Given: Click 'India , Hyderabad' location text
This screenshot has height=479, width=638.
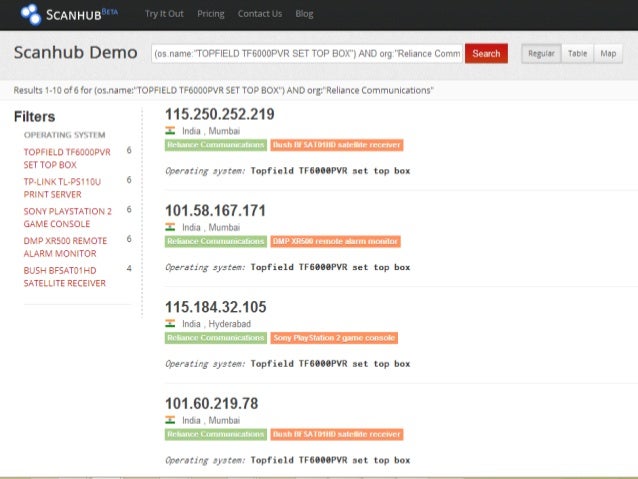Looking at the screenshot, I should coord(216,324).
